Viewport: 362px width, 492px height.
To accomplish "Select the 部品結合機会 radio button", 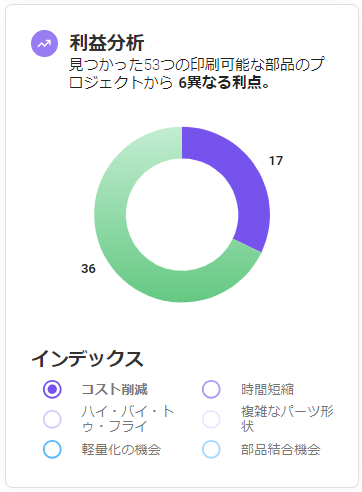I will coord(211,449).
